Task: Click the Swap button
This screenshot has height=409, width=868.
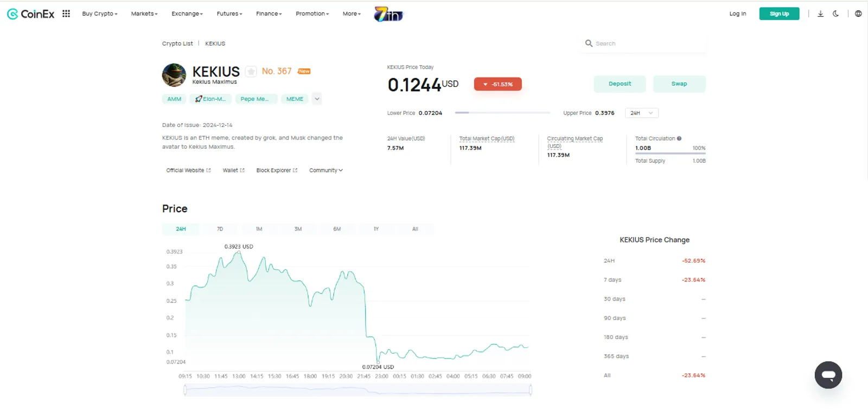Action: [679, 84]
